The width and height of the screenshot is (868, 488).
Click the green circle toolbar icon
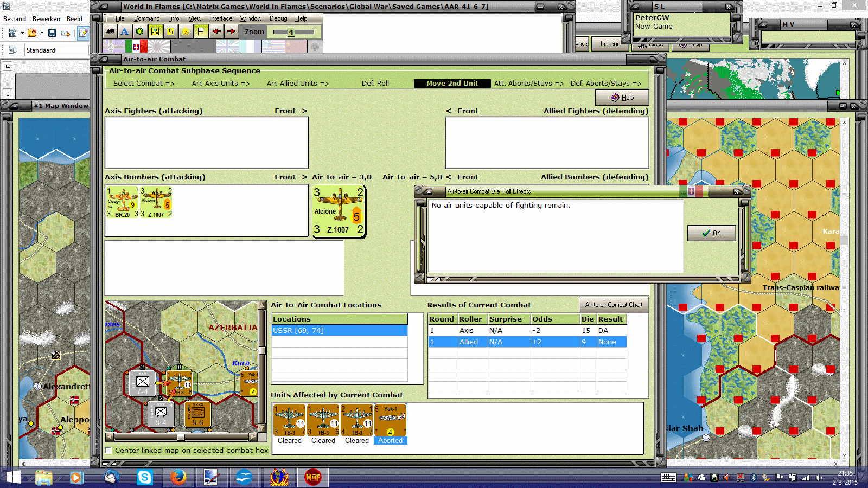point(140,31)
